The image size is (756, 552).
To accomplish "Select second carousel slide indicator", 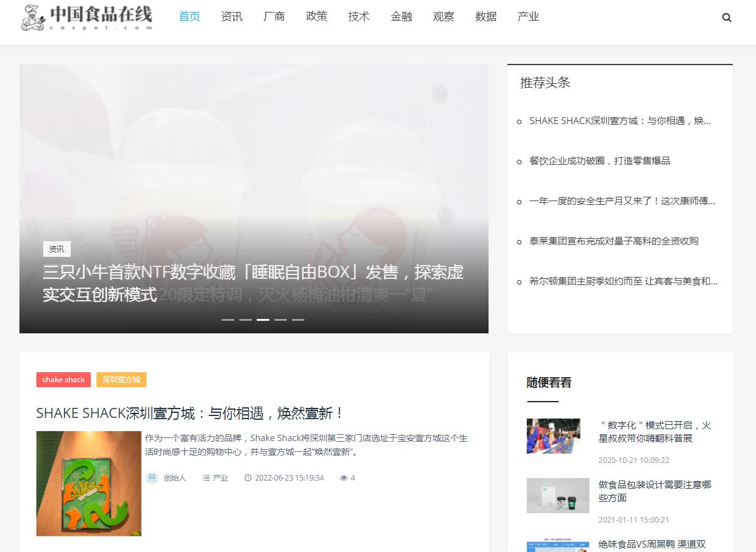I will [x=246, y=320].
